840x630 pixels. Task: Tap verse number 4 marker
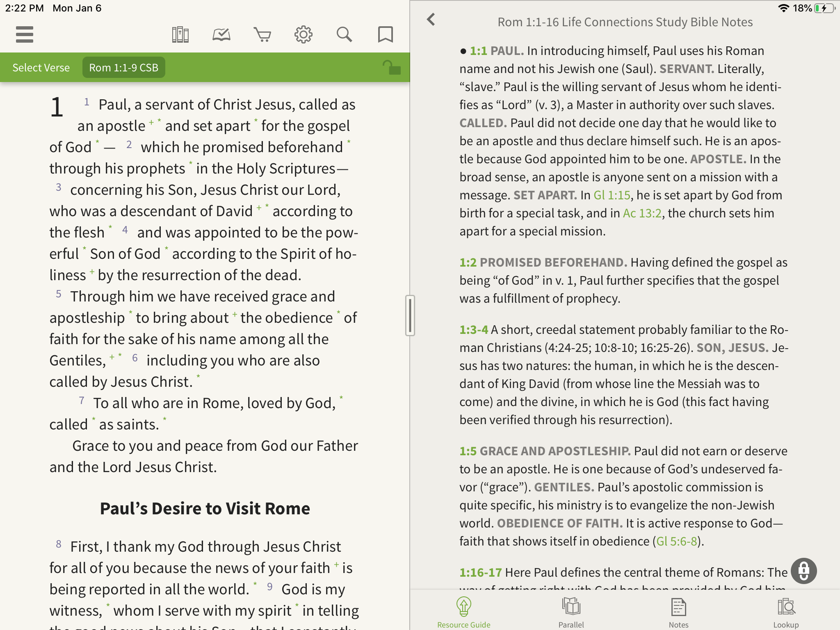[x=125, y=230]
